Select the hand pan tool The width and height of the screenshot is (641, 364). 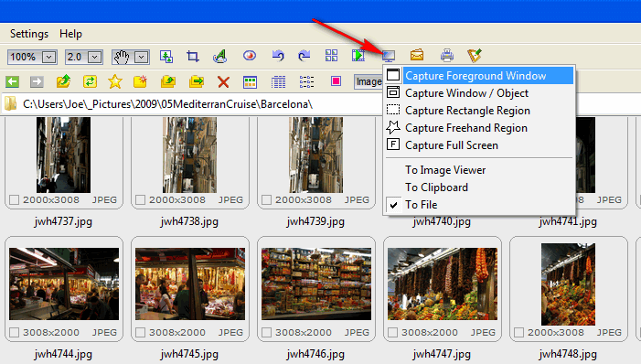pyautogui.click(x=122, y=57)
